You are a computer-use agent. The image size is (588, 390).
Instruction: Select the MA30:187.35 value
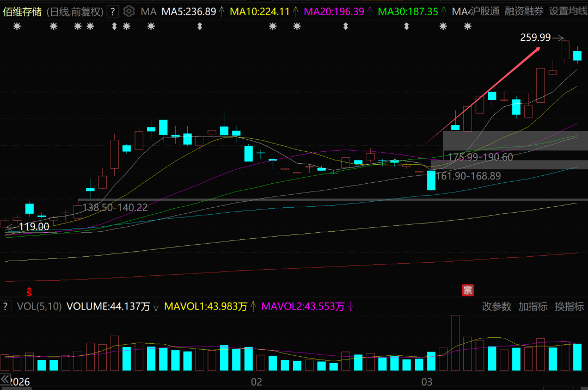coord(408,11)
